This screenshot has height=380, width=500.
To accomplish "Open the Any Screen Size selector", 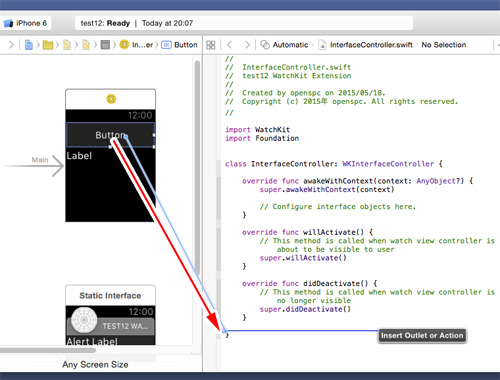I will click(95, 365).
